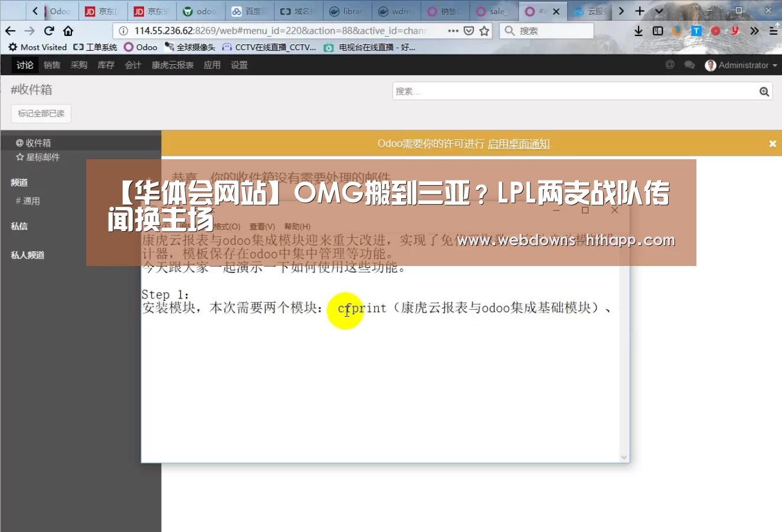Open the 采购 menu in Odoo

pyautogui.click(x=79, y=65)
